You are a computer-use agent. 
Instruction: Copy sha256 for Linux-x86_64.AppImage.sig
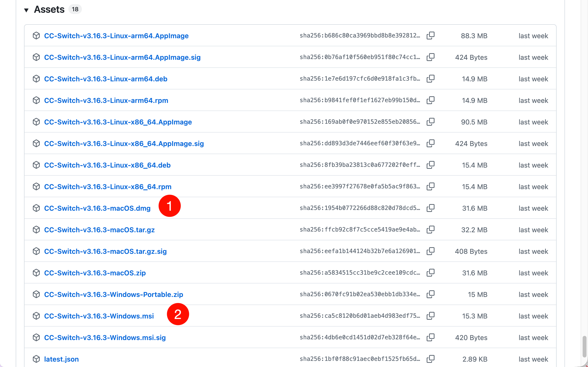430,144
